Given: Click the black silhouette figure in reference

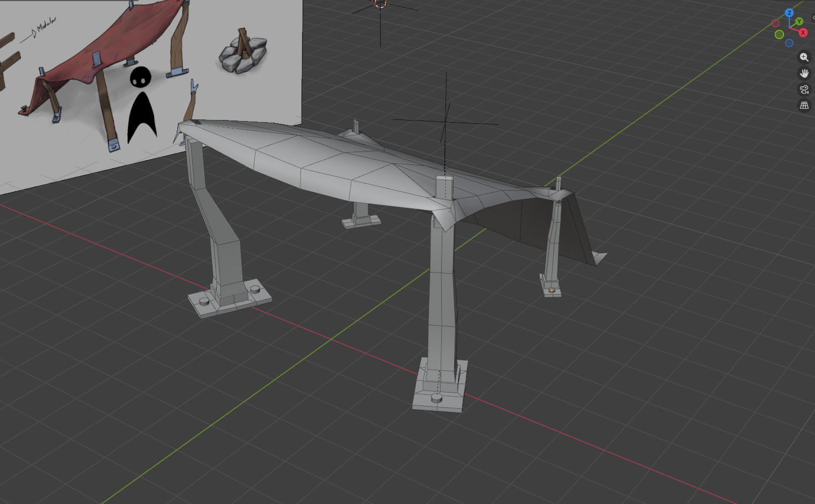Looking at the screenshot, I should (x=141, y=107).
